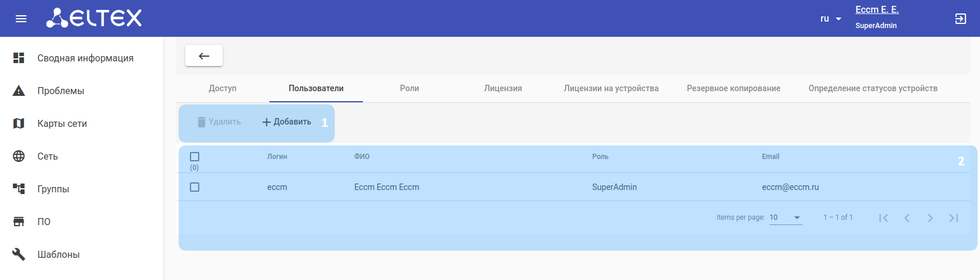
Task: Open the hamburger navigation menu
Action: (x=21, y=19)
